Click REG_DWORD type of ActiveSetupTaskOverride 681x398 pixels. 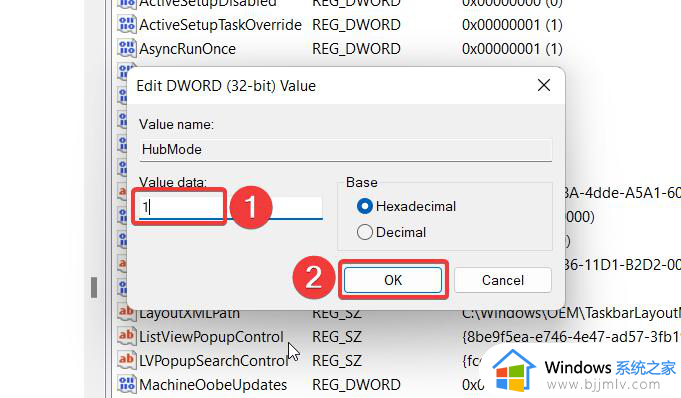coord(356,25)
